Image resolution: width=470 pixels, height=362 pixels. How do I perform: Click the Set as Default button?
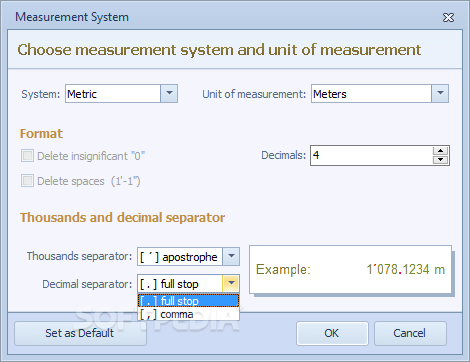(80, 333)
